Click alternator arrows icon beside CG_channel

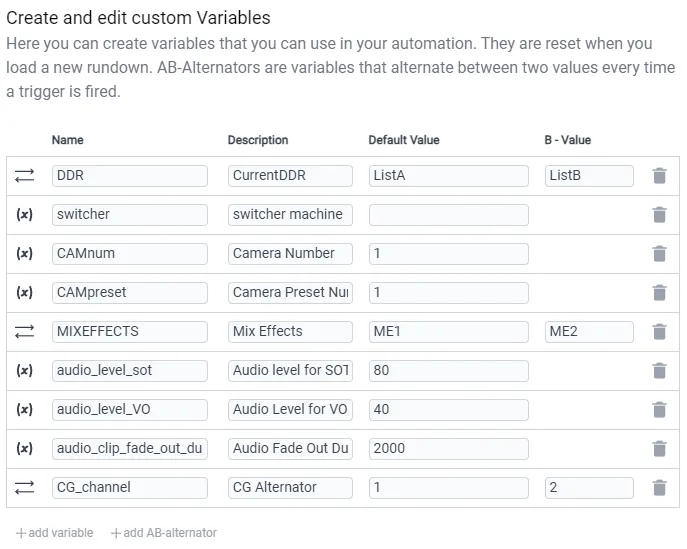25,487
